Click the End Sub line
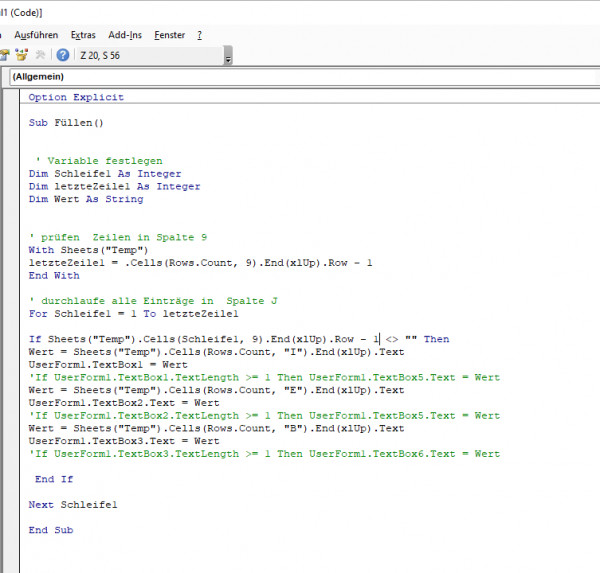The width and height of the screenshot is (600, 573). (51, 530)
